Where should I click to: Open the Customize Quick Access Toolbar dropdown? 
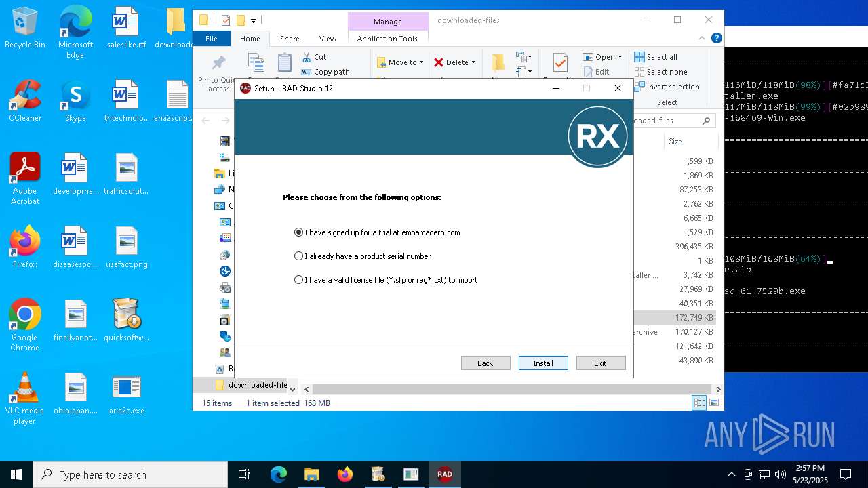pos(253,20)
